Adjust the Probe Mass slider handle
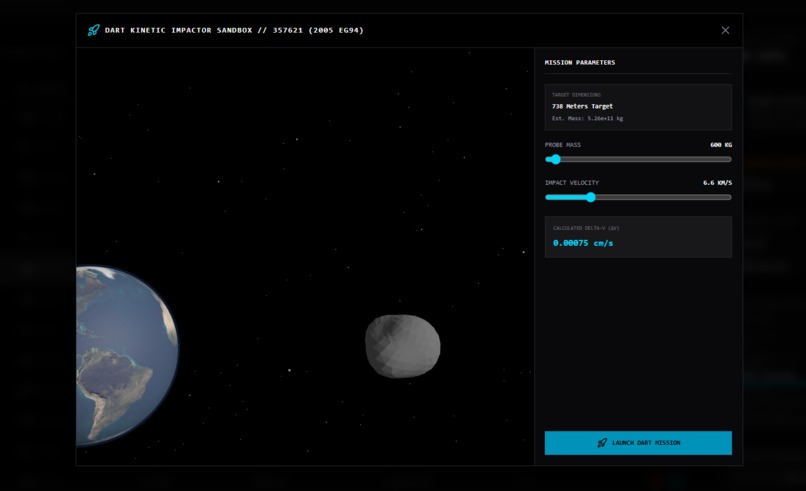The width and height of the screenshot is (806, 491). tap(555, 159)
